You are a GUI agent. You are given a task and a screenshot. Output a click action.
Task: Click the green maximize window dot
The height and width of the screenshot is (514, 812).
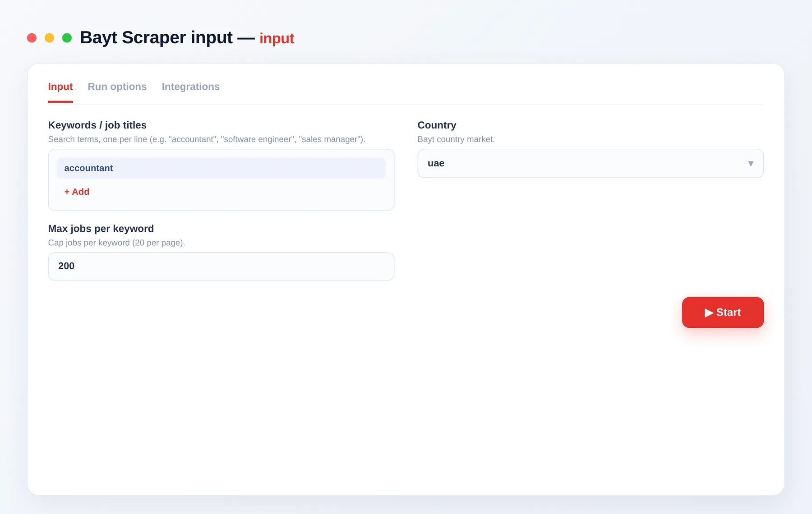click(67, 38)
